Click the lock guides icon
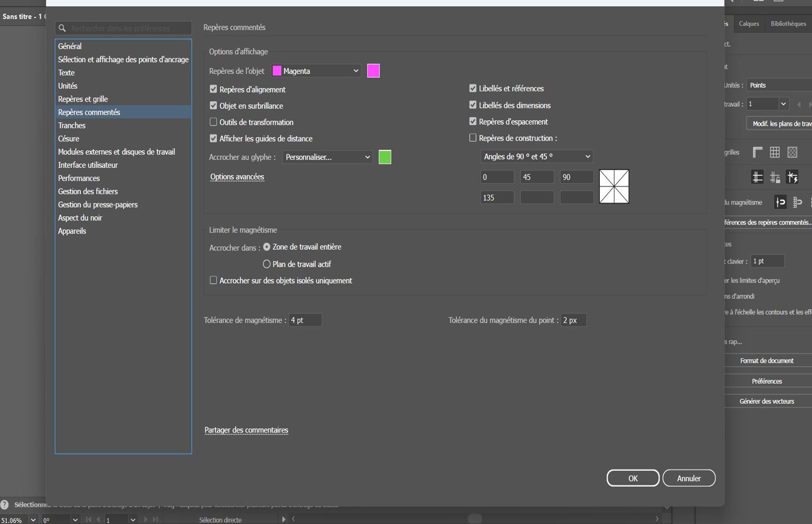 pyautogui.click(x=775, y=177)
